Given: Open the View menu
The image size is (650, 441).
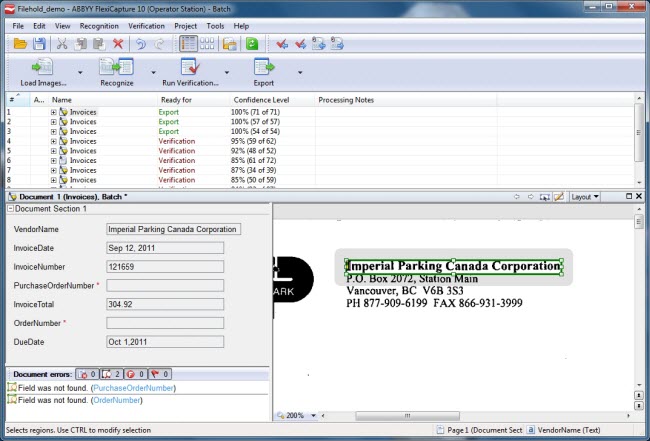Looking at the screenshot, I should (x=62, y=26).
